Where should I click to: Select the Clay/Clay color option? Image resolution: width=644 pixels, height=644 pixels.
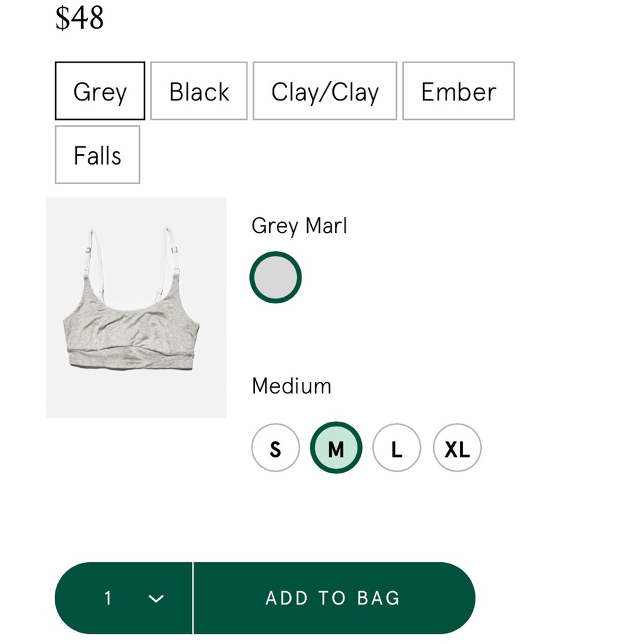325,91
